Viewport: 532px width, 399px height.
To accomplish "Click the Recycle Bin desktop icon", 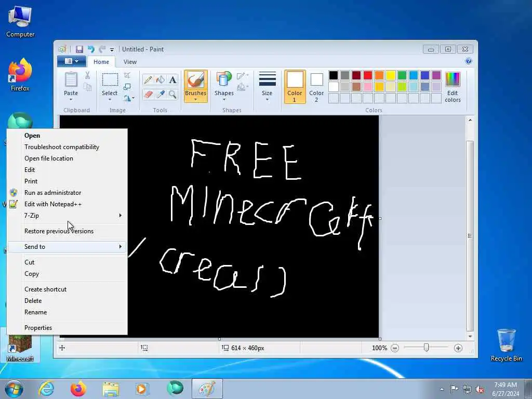I will pos(506,345).
